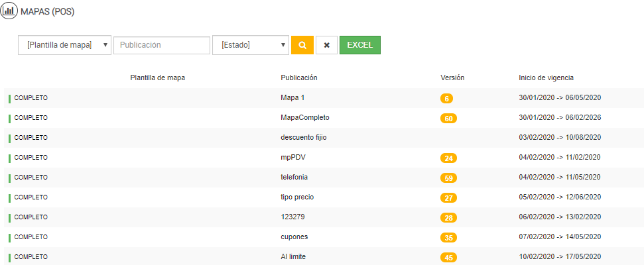The image size is (644, 265).
Task: Click version badge 59 for telefonia
Action: pos(448,178)
